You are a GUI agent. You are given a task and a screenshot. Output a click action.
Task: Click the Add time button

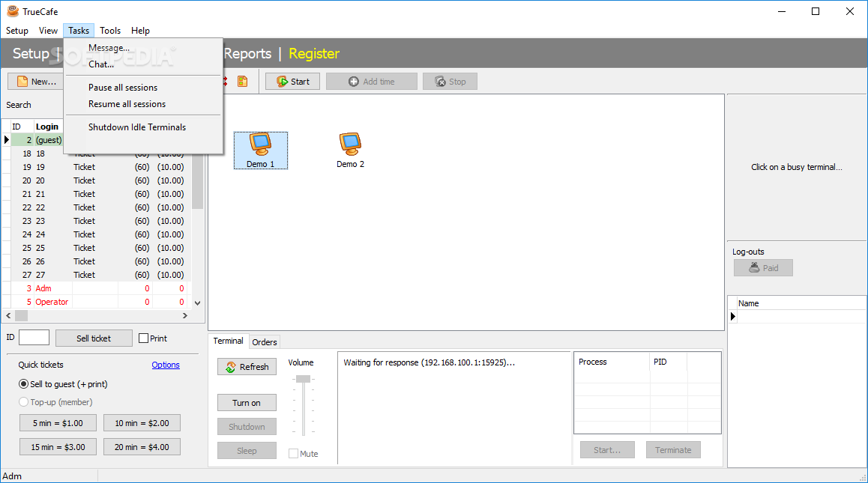(372, 82)
